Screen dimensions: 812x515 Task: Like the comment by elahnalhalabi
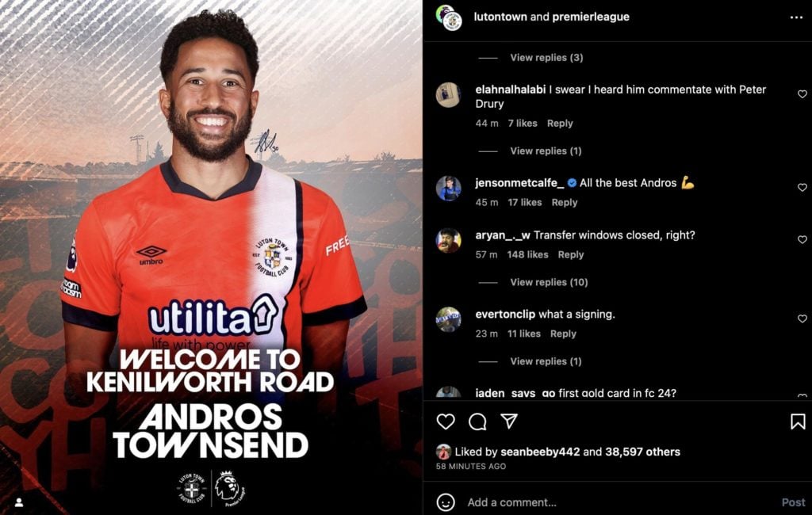click(x=802, y=93)
